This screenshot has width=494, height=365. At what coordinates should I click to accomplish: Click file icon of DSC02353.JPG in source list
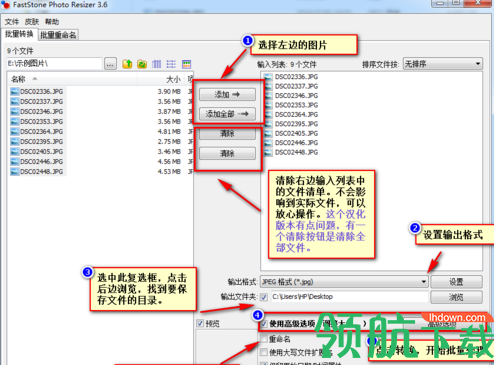click(x=15, y=121)
